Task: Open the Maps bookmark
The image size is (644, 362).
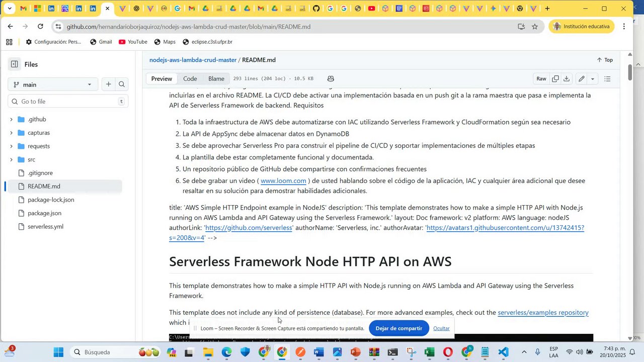Action: (x=165, y=42)
